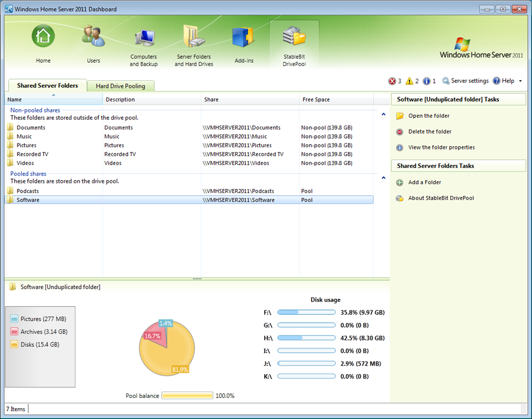Open Computers and Backup icon
The image size is (532, 419).
pos(145,38)
